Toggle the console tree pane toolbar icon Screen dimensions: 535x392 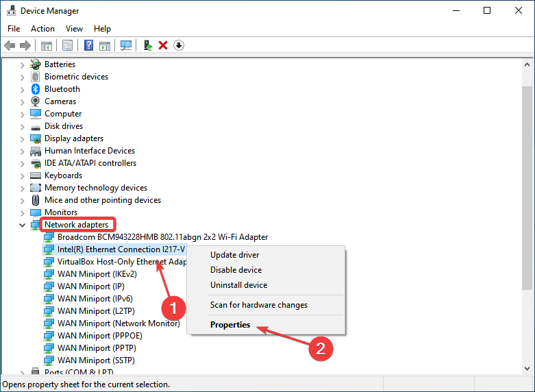click(47, 45)
